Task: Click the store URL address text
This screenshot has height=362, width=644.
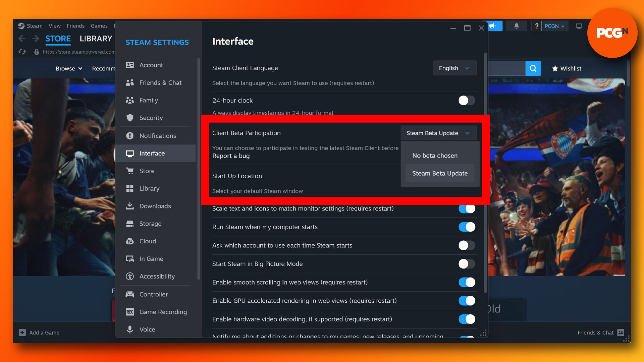Action: [x=79, y=52]
